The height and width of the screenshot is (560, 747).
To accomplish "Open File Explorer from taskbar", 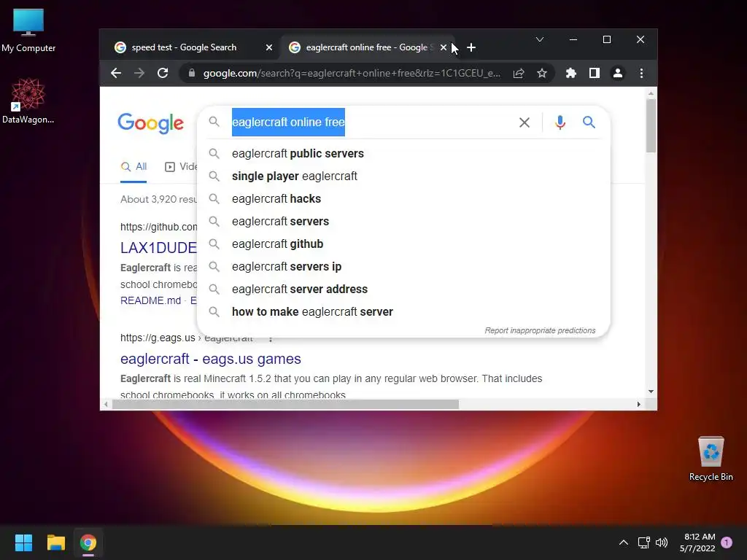I will click(55, 542).
